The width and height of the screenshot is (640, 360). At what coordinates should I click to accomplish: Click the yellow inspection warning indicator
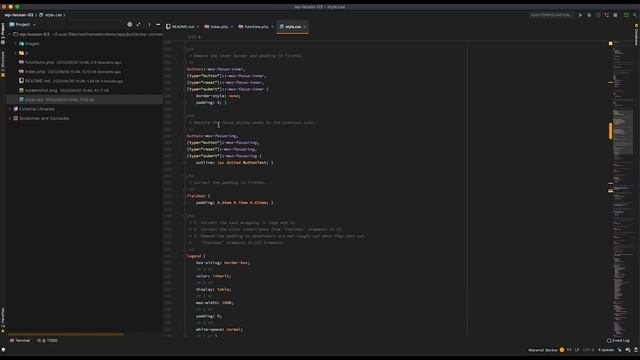[611, 43]
